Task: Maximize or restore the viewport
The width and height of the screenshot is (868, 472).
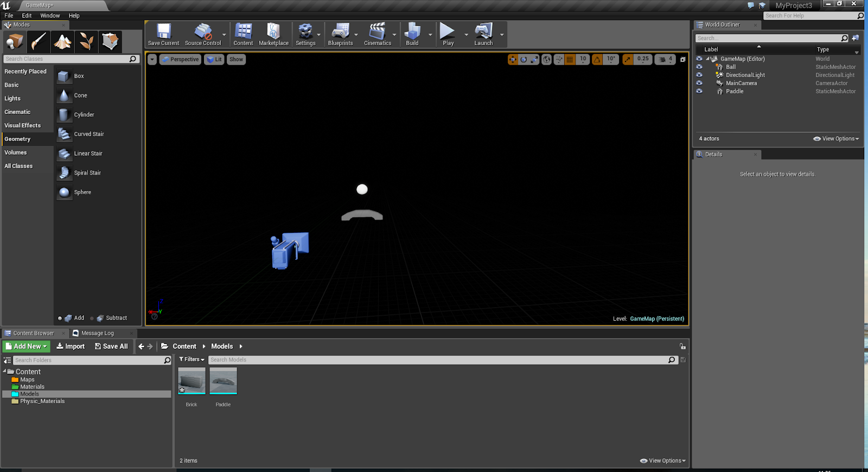Action: pyautogui.click(x=683, y=60)
